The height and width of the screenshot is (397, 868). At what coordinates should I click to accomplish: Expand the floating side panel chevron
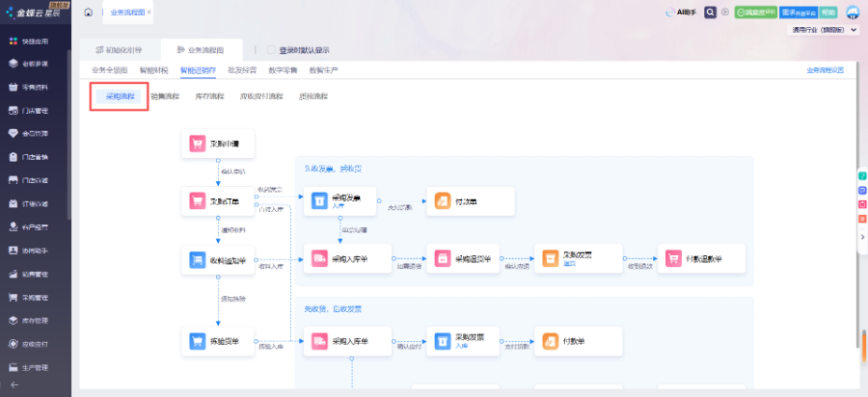(862, 237)
